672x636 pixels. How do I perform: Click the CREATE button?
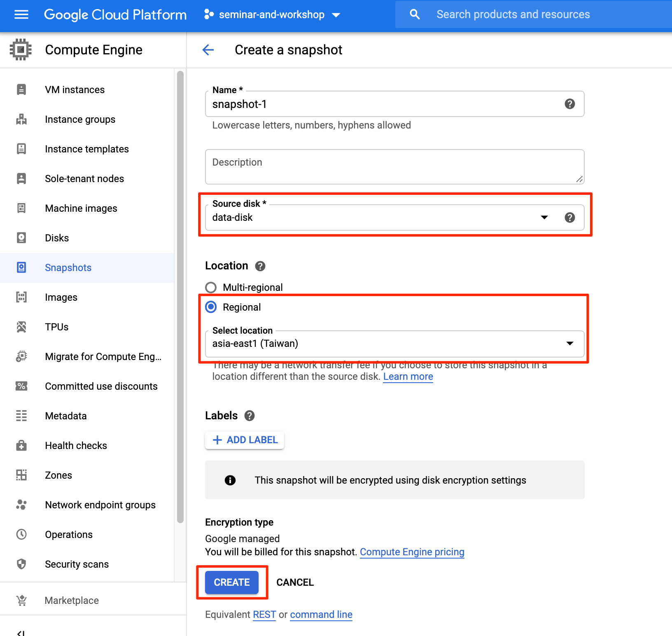pos(231,582)
